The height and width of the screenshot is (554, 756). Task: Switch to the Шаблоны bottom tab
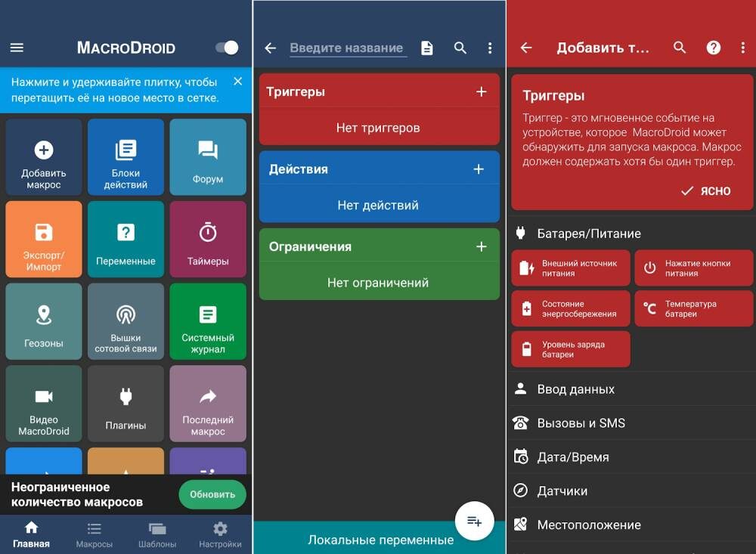pos(157,534)
